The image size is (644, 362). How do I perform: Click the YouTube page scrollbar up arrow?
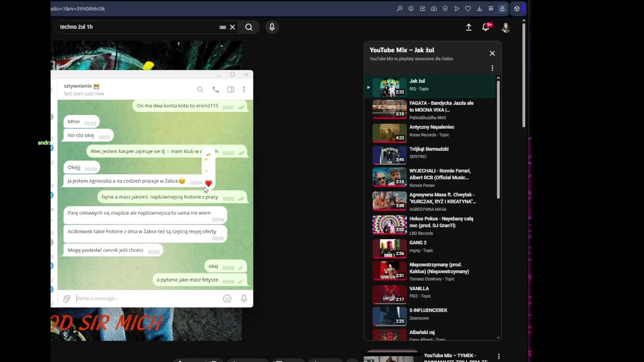point(524,21)
